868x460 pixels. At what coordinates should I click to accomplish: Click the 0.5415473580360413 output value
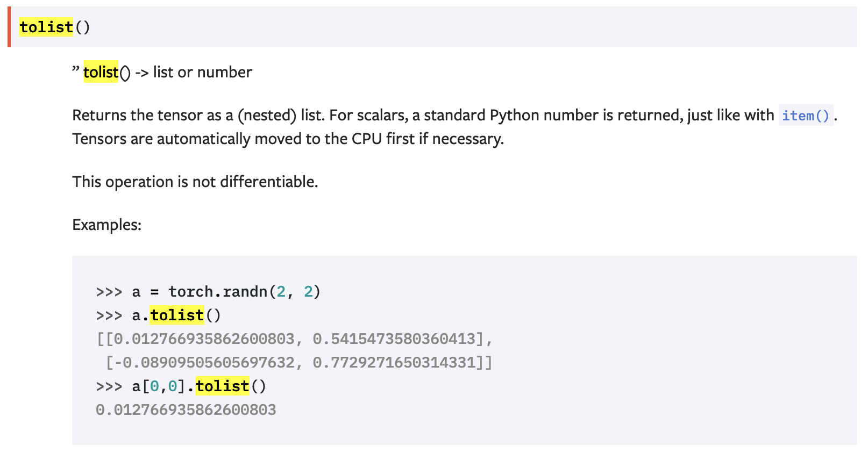394,339
